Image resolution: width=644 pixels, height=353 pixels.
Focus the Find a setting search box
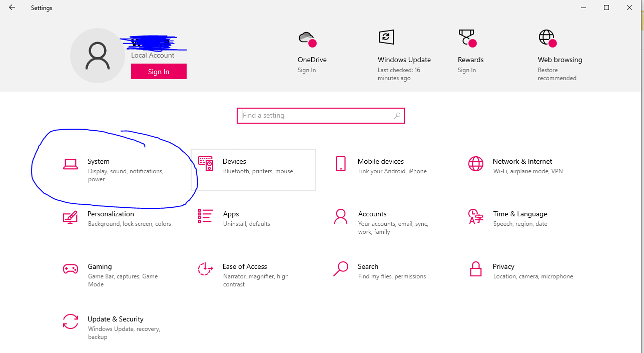coord(321,116)
